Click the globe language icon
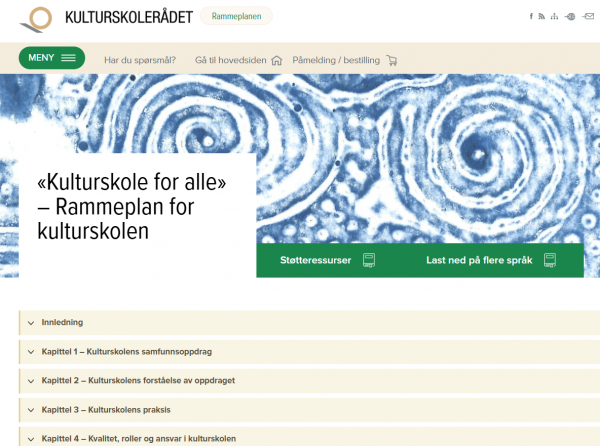The image size is (600, 446). coord(570,16)
